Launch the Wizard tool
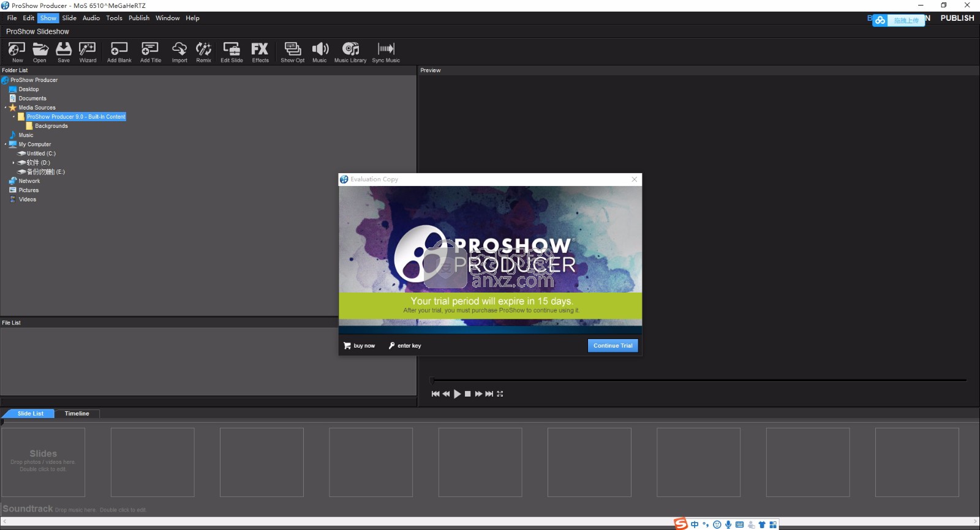This screenshot has width=980, height=530. tap(88, 52)
